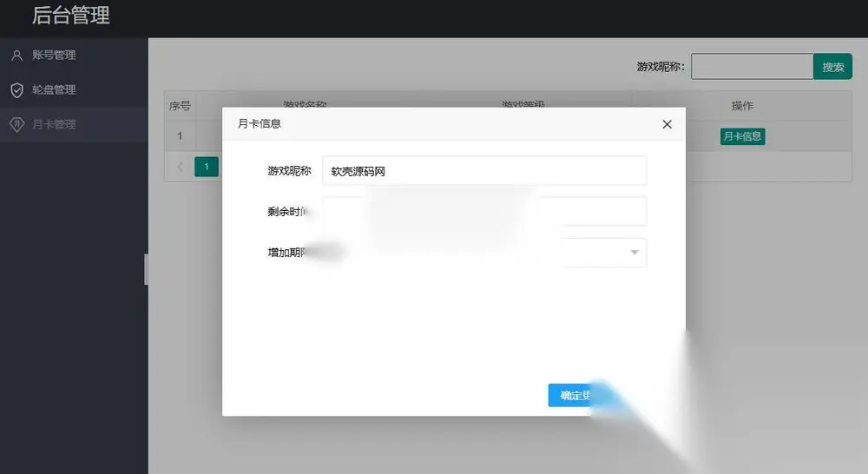Select page 1 in pagination
The image size is (868, 474).
[207, 167]
